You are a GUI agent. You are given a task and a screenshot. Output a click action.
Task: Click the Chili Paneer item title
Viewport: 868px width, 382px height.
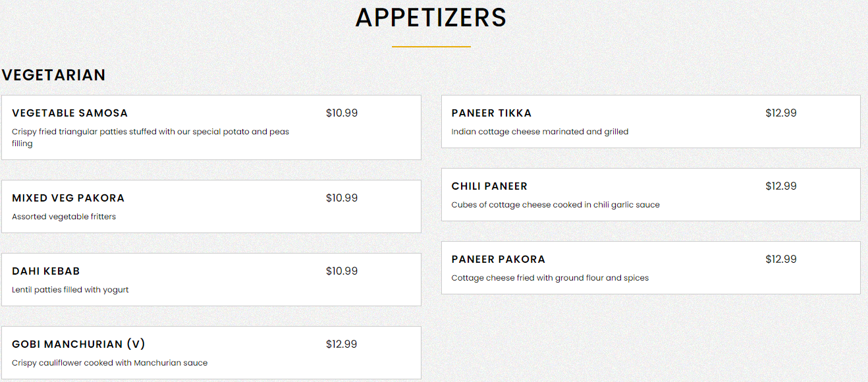tap(489, 186)
